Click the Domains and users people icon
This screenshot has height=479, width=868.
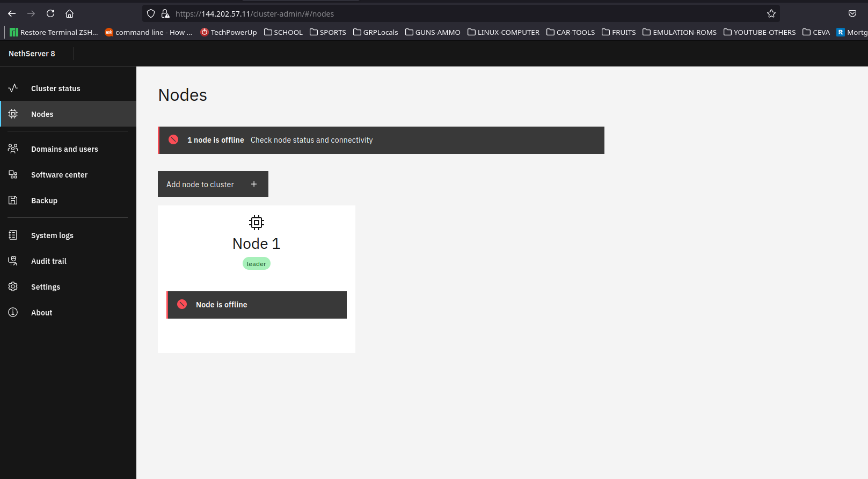(x=13, y=149)
